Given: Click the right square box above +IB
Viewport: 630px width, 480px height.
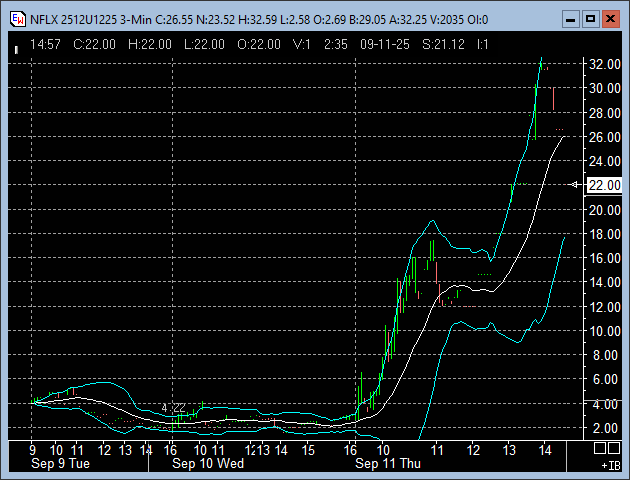Looking at the screenshot, I should [614, 448].
